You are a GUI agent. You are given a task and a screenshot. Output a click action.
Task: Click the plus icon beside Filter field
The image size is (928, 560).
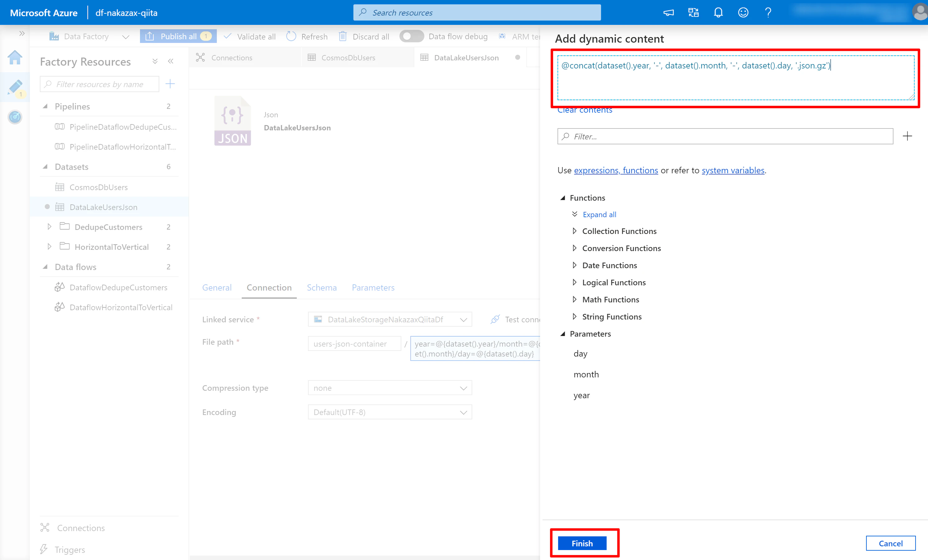(x=907, y=136)
